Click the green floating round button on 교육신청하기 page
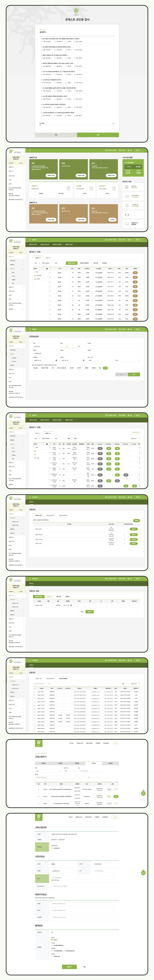Screen dimensions: 154x980 143,793
